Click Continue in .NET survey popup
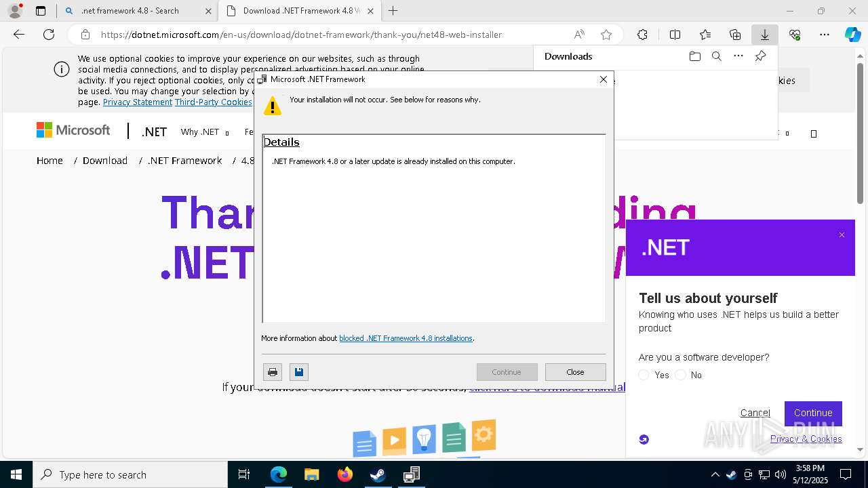868x488 pixels. [x=813, y=413]
